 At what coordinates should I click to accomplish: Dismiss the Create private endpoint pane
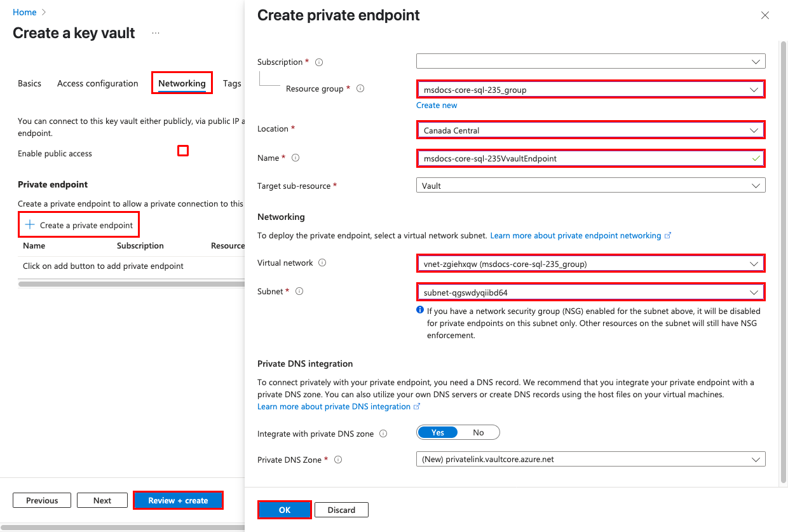coord(764,15)
